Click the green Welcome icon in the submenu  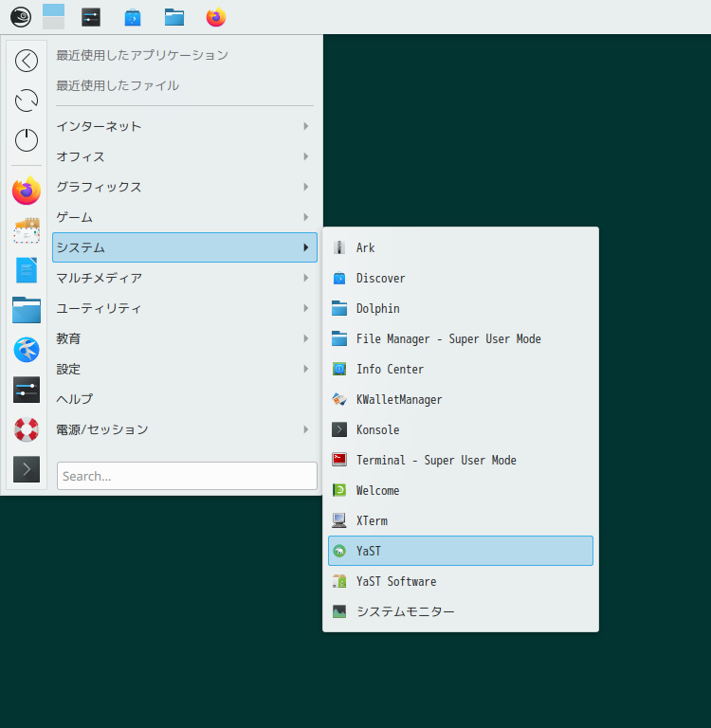coord(339,490)
